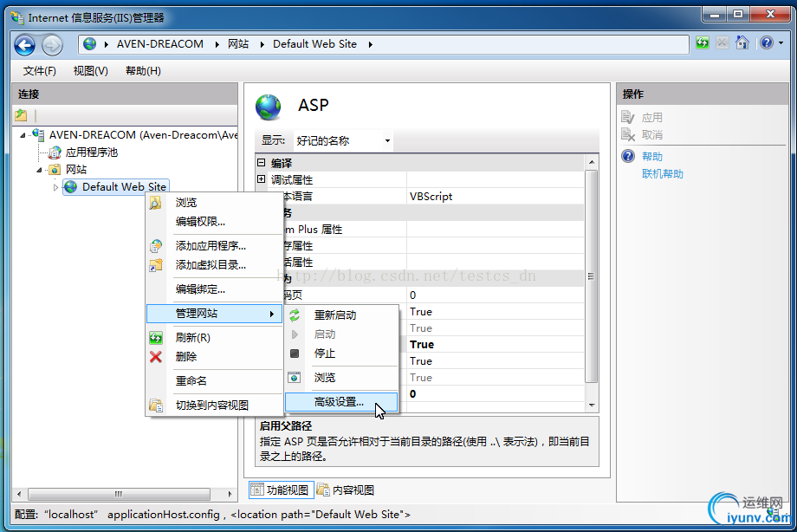797x532 pixels.
Task: Click the property grid scroll-down arrow
Action: pyautogui.click(x=591, y=405)
